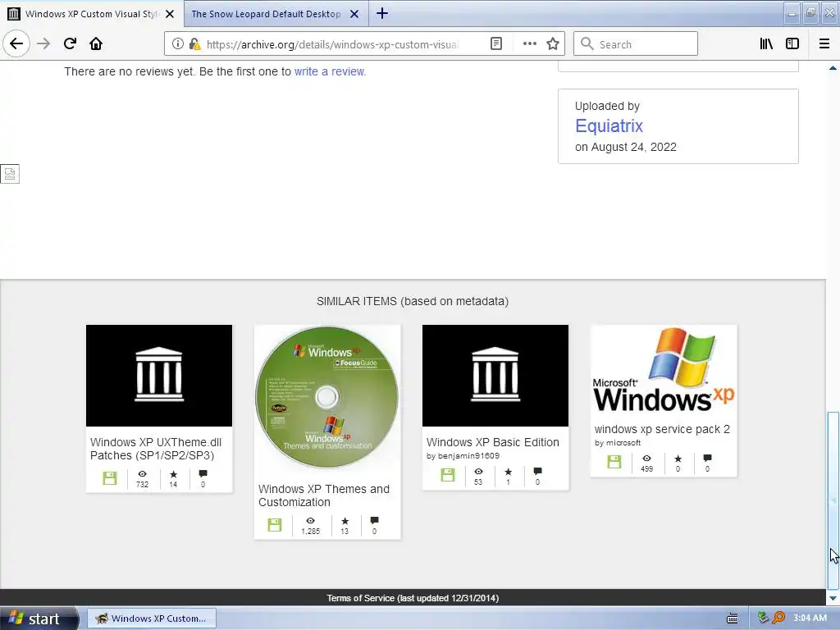Click reviews comment icon on service pack 2 card
The width and height of the screenshot is (840, 630).
(x=708, y=459)
